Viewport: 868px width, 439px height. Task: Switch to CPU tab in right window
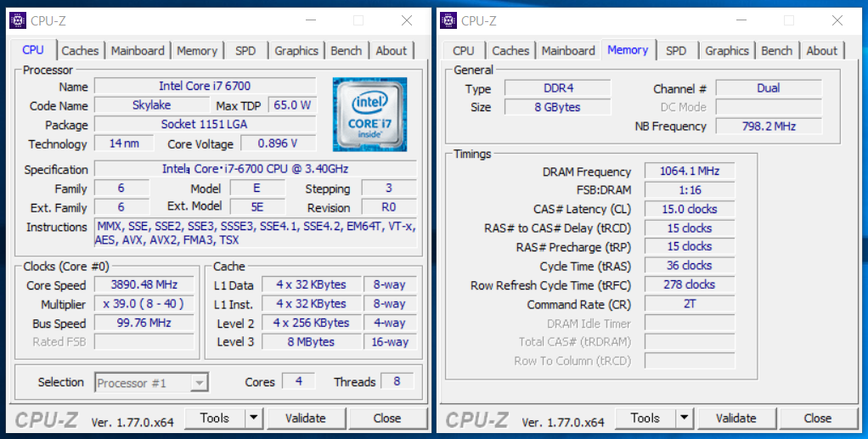pos(463,50)
